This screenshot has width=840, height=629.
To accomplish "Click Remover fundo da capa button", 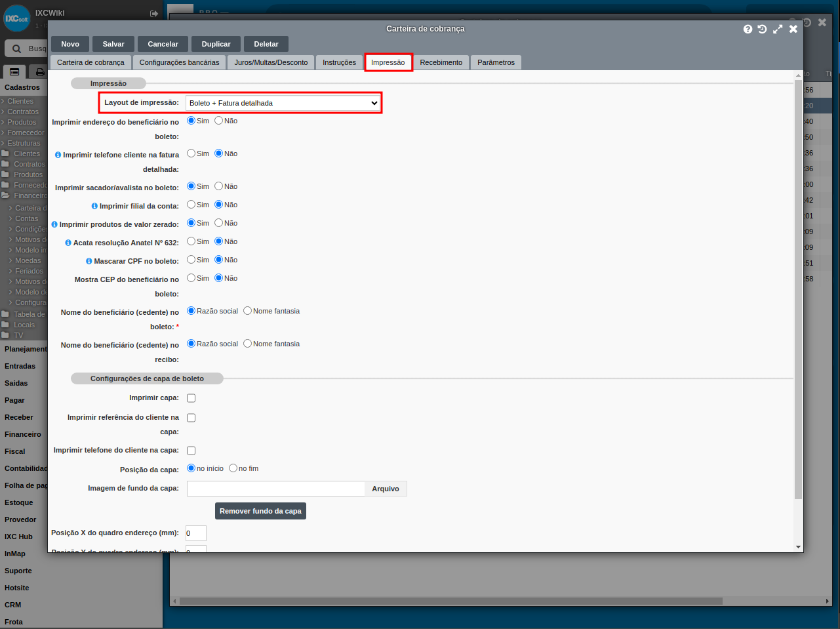I will (260, 511).
